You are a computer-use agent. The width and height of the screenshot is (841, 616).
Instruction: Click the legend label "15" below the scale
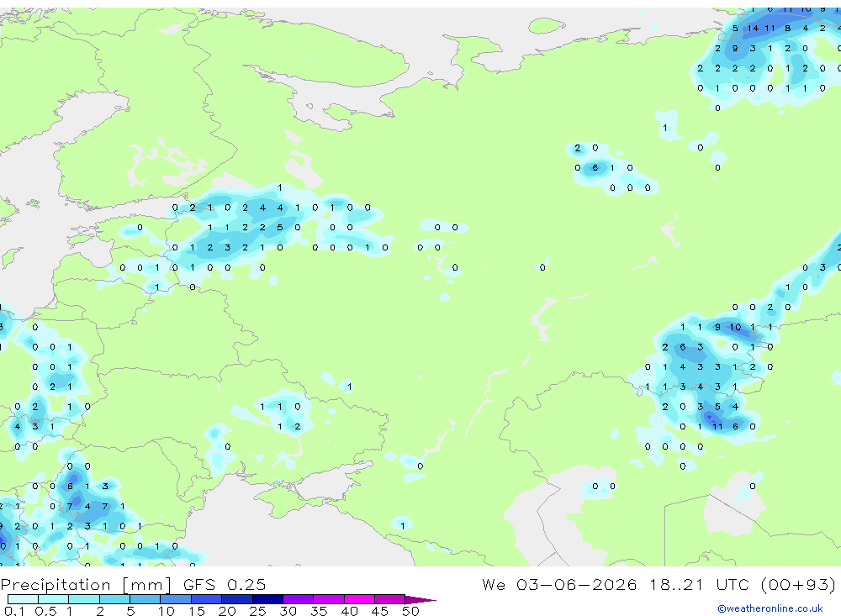tap(196, 611)
